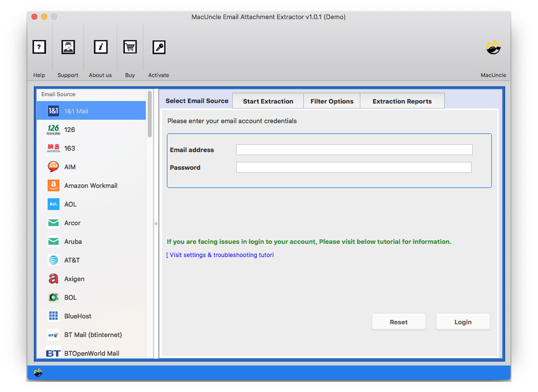The width and height of the screenshot is (538, 392).
Task: Click the MacUncle logo icon
Action: (493, 48)
